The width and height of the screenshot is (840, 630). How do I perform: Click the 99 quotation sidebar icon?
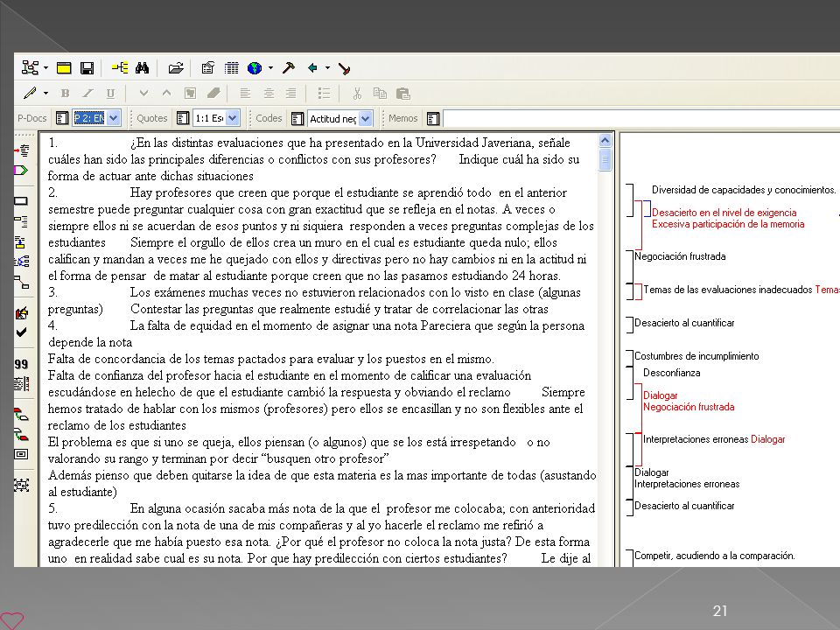[21, 364]
